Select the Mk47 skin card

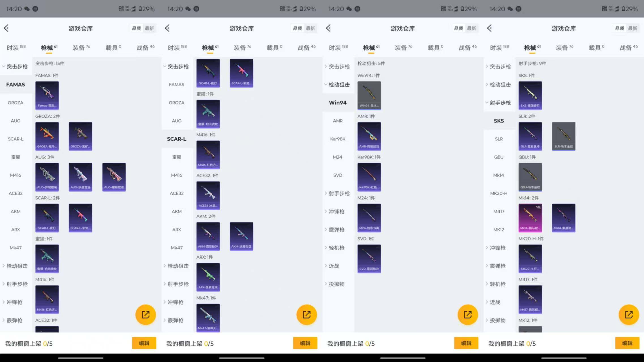(x=208, y=318)
